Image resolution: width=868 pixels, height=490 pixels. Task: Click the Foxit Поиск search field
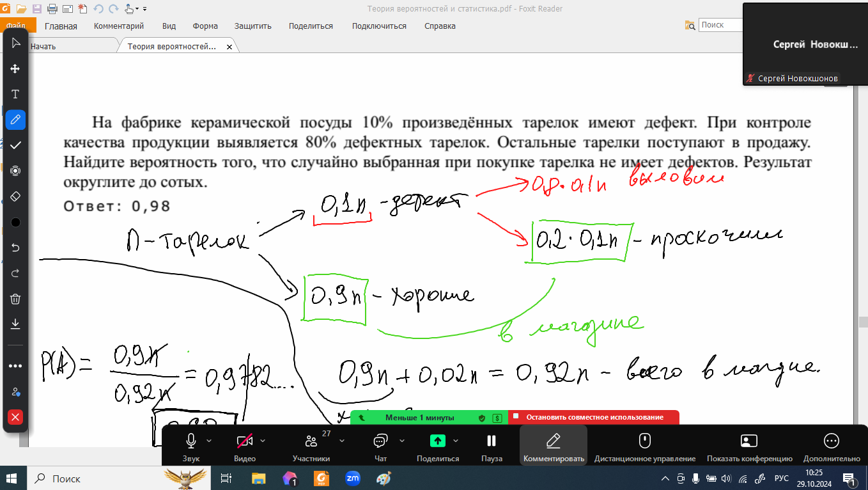[x=721, y=25]
